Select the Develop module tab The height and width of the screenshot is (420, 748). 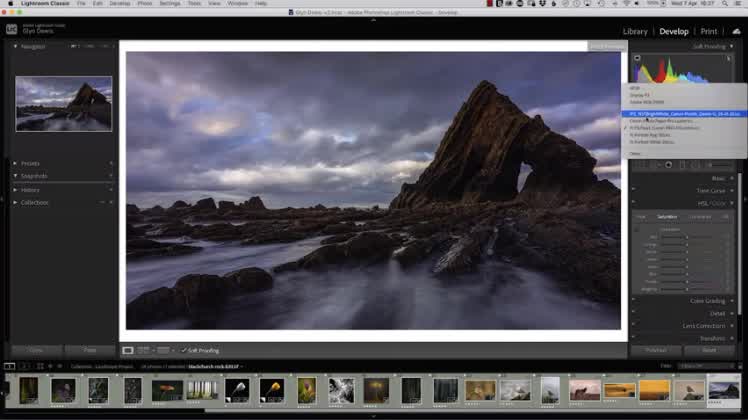pos(674,32)
